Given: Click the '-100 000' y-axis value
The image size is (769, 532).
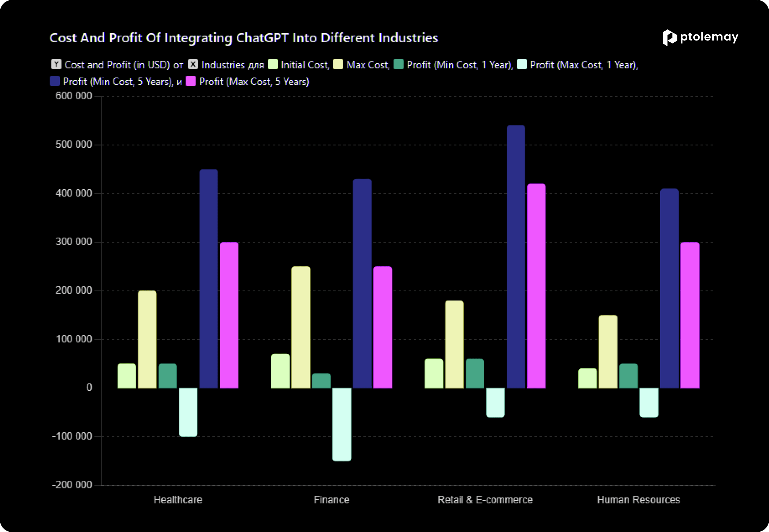Looking at the screenshot, I should tap(72, 436).
